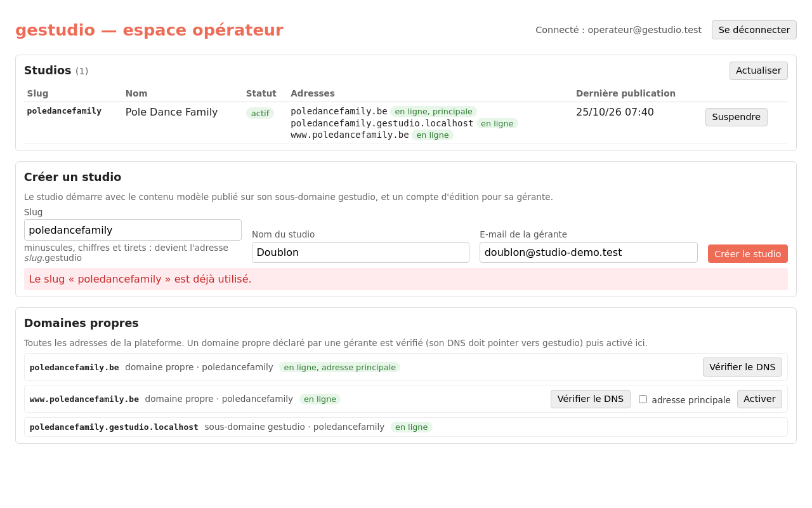Click poledancefamily.gestudio.localhost in Domaines propres
Screen dimensions: 812x508
point(114,427)
